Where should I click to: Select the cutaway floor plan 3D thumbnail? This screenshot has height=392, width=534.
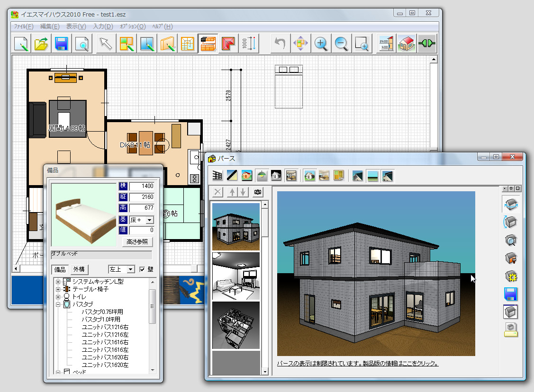(x=235, y=325)
